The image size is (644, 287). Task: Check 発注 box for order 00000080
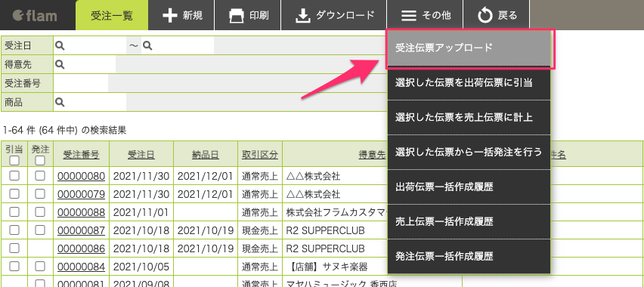40,176
